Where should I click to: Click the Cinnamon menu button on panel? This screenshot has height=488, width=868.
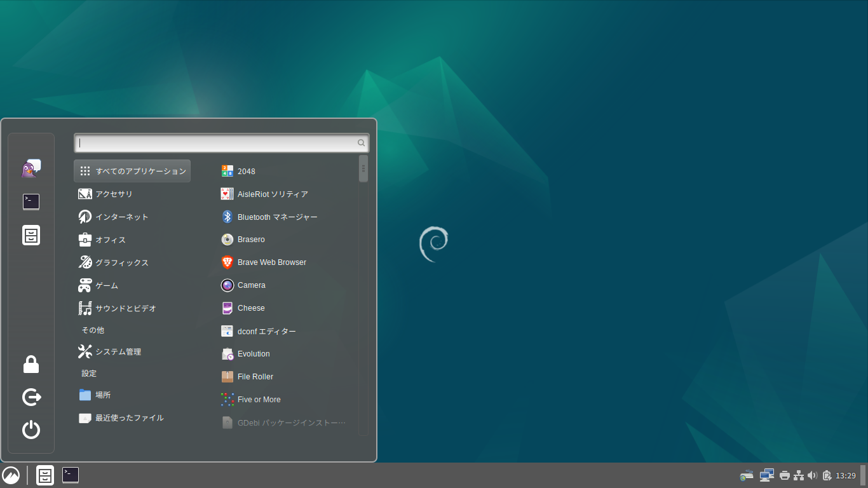11,475
